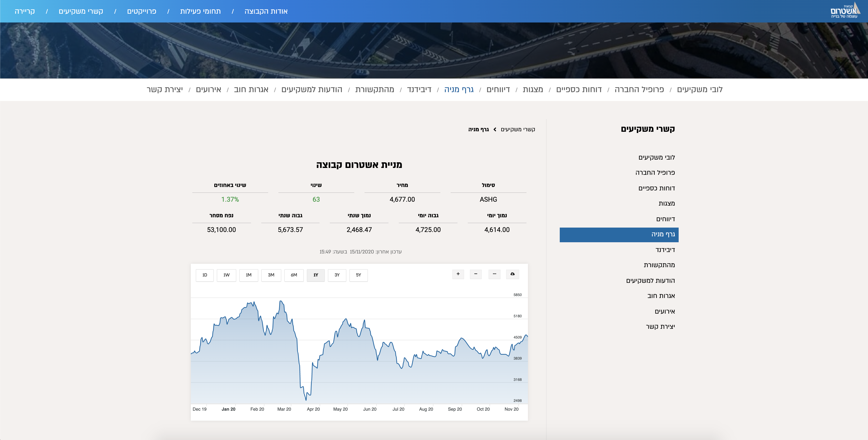The width and height of the screenshot is (868, 440).
Task: Go to הודעות למשקיעים sub-navigation tab
Action: tap(312, 89)
